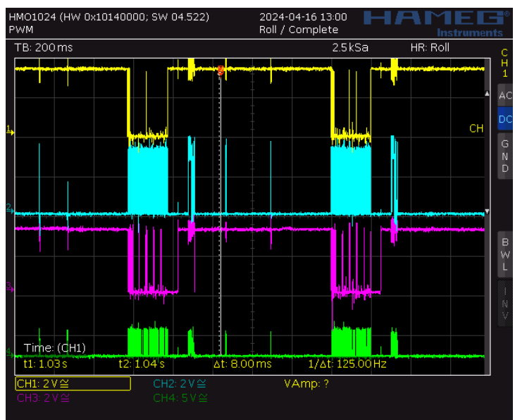This screenshot has height=420, width=515.
Task: Click the TB: 200 ms timebase readout
Action: [44, 47]
